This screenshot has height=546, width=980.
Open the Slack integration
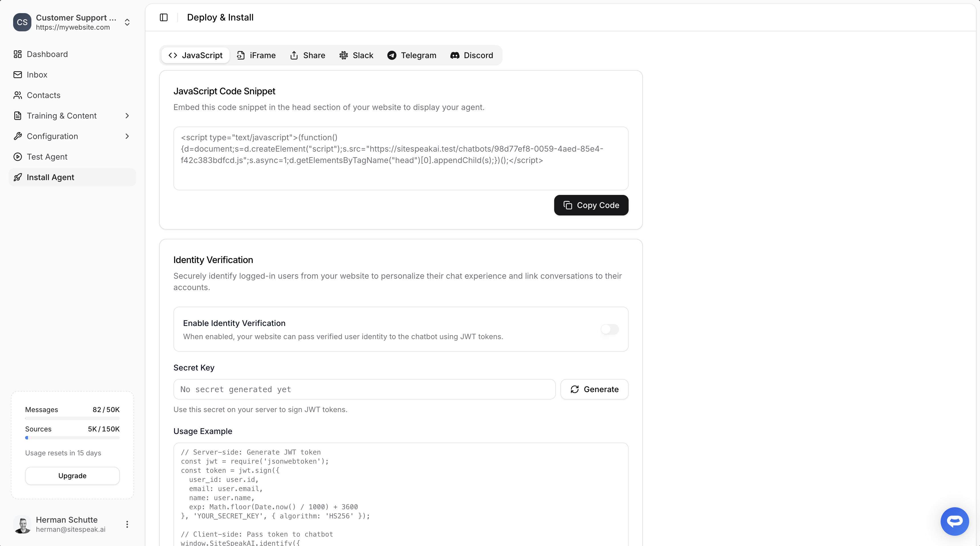click(x=356, y=55)
